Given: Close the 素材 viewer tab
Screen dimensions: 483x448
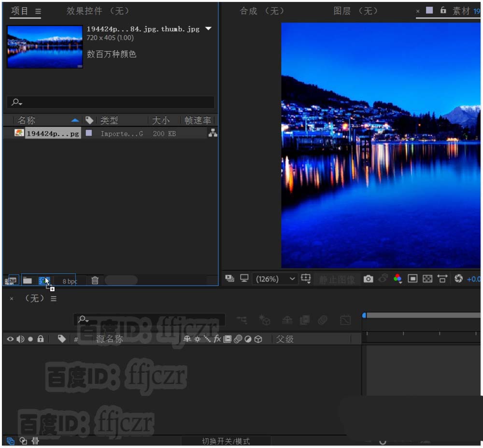Looking at the screenshot, I should [x=418, y=12].
